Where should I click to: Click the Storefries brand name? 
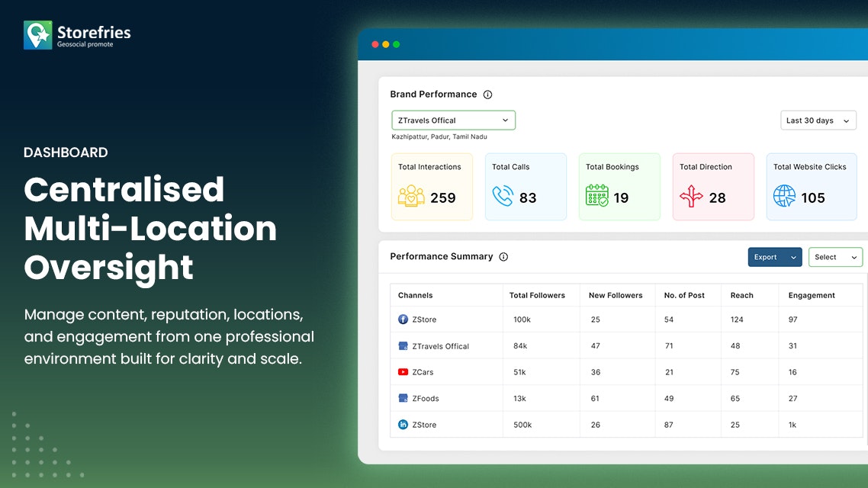click(x=94, y=32)
